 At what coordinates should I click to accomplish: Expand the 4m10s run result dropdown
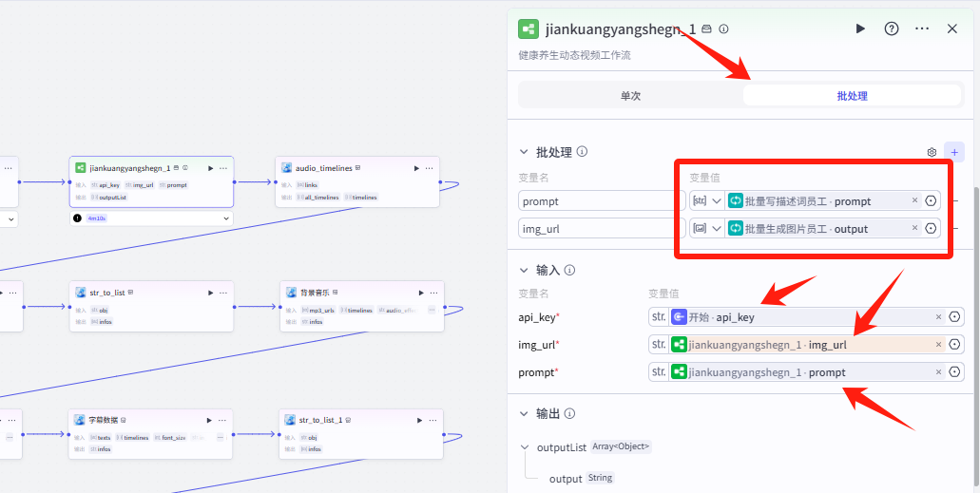click(226, 218)
